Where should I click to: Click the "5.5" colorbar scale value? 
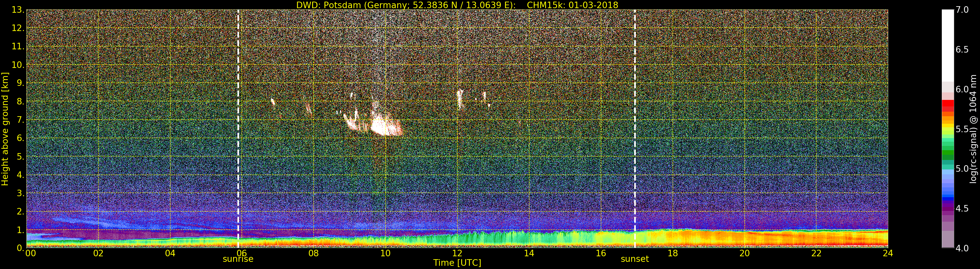[x=962, y=129]
